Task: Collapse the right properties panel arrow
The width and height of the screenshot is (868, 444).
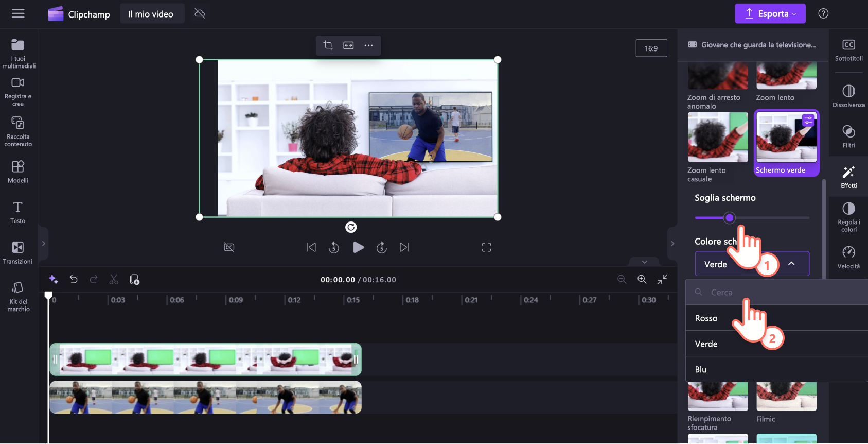Action: click(x=672, y=244)
